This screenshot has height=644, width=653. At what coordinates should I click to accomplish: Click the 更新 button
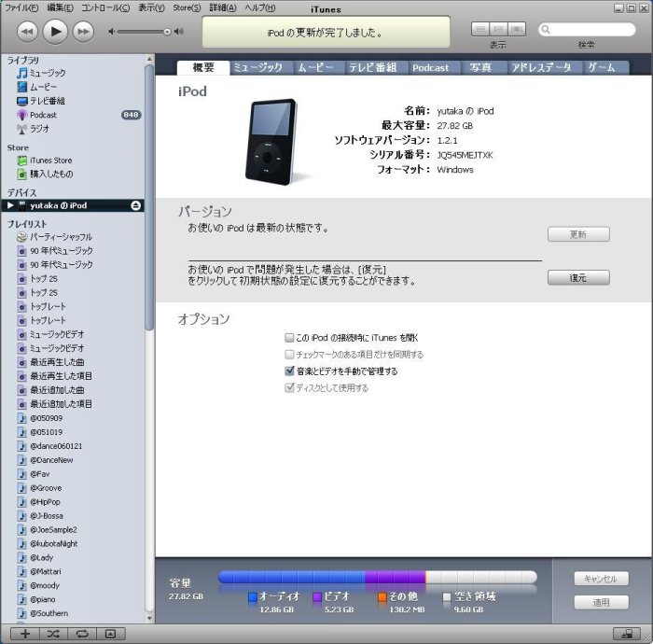578,234
